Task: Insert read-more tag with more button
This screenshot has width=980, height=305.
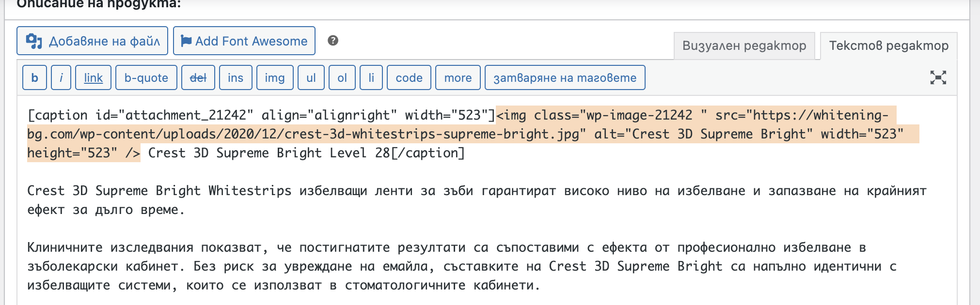Action: [458, 77]
